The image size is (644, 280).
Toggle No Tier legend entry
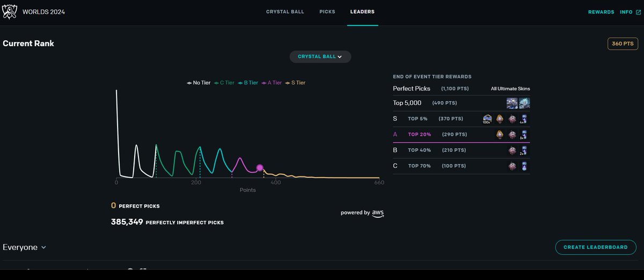pos(199,83)
